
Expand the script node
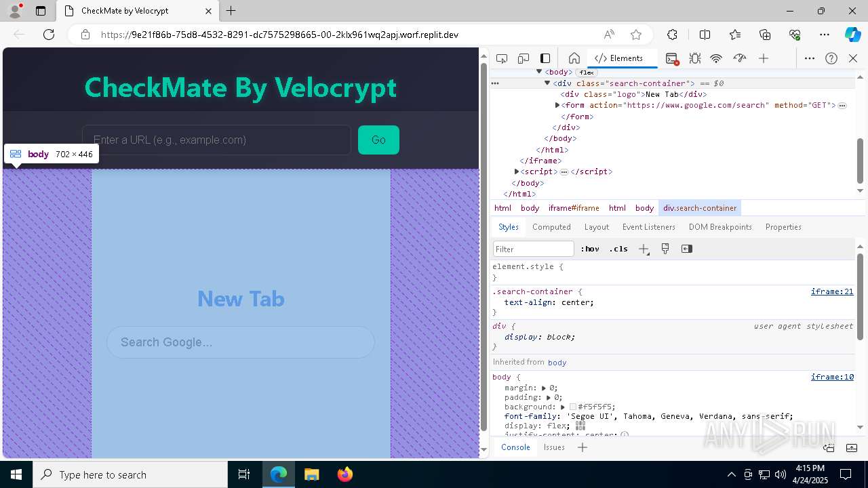pos(517,171)
